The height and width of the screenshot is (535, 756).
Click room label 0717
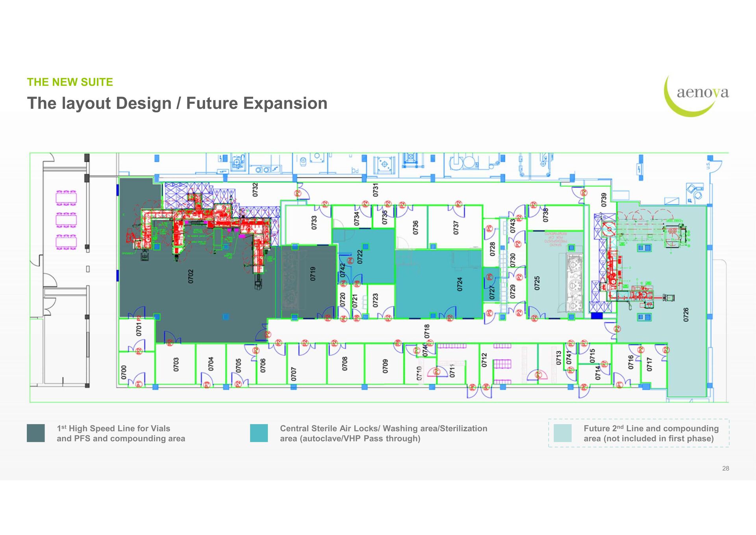coord(649,364)
